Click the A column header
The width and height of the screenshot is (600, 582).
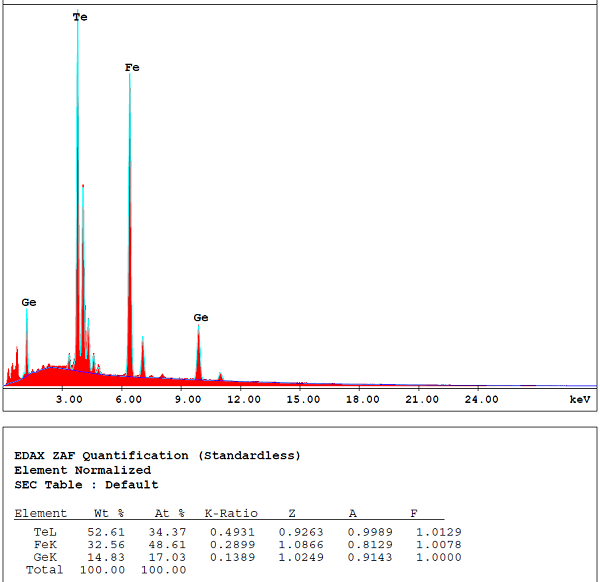(x=353, y=514)
